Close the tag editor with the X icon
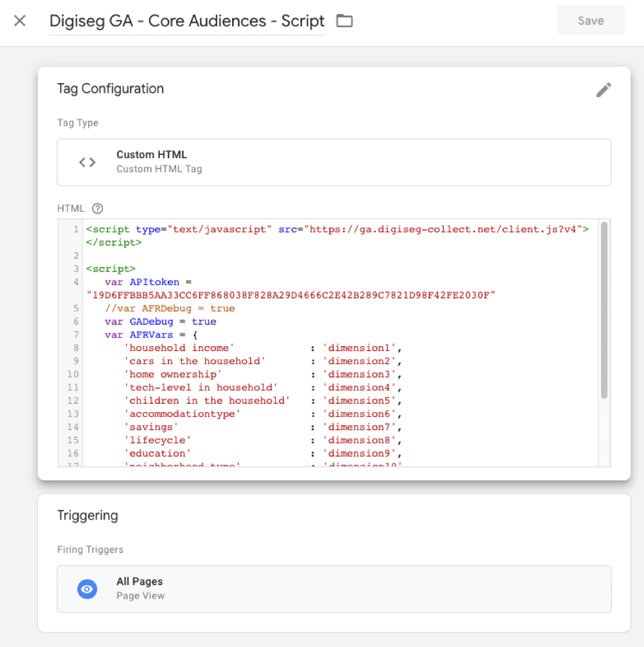 click(x=20, y=21)
